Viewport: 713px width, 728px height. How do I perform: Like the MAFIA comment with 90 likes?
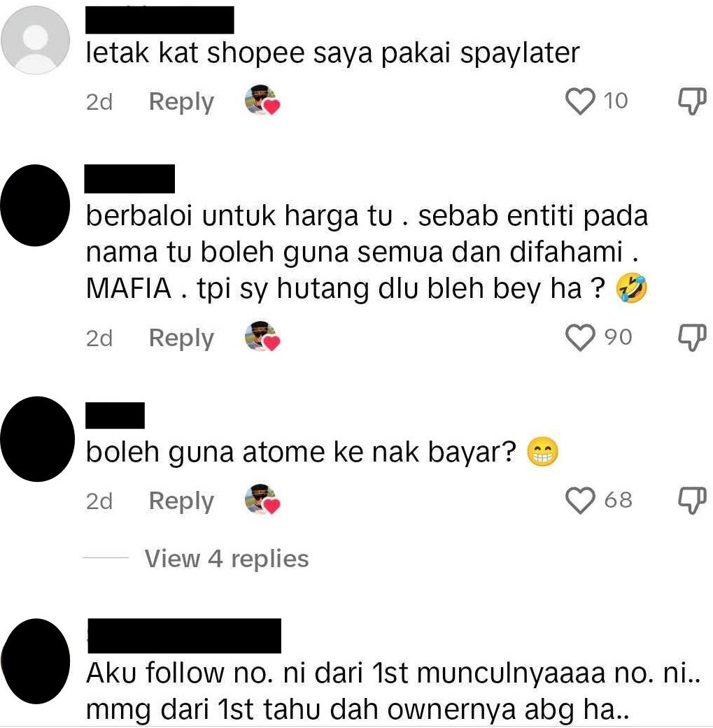tap(580, 337)
